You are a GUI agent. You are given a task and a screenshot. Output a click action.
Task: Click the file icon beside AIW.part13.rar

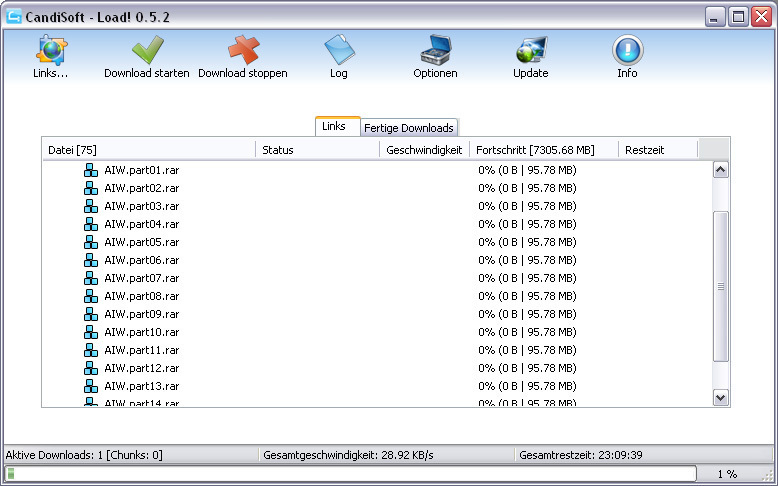point(91,386)
